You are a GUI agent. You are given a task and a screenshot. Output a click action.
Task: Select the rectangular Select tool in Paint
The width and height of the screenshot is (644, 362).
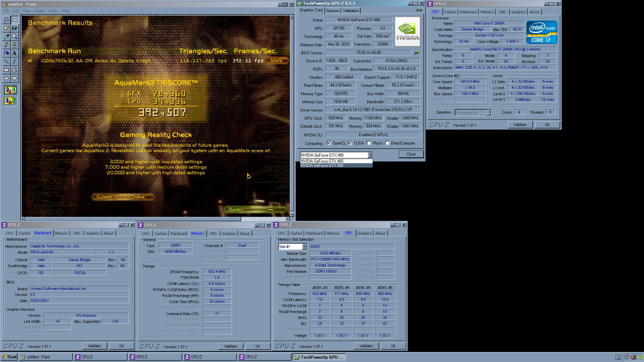point(15,19)
